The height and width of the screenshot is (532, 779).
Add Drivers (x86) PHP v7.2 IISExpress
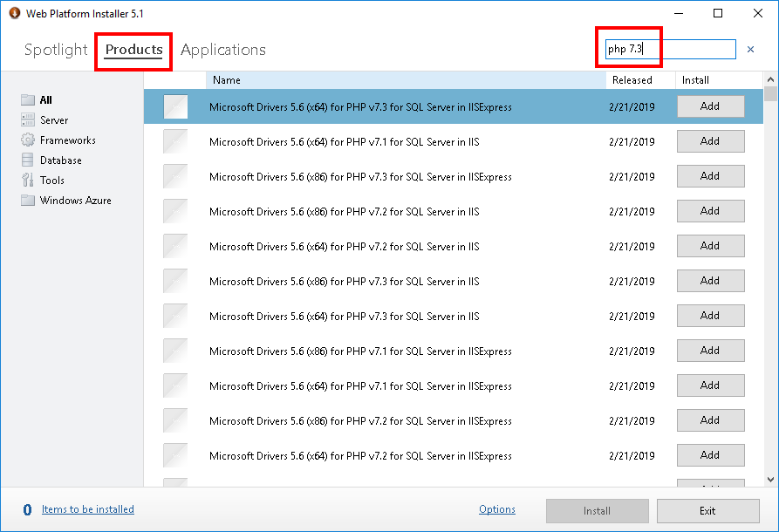(x=710, y=420)
